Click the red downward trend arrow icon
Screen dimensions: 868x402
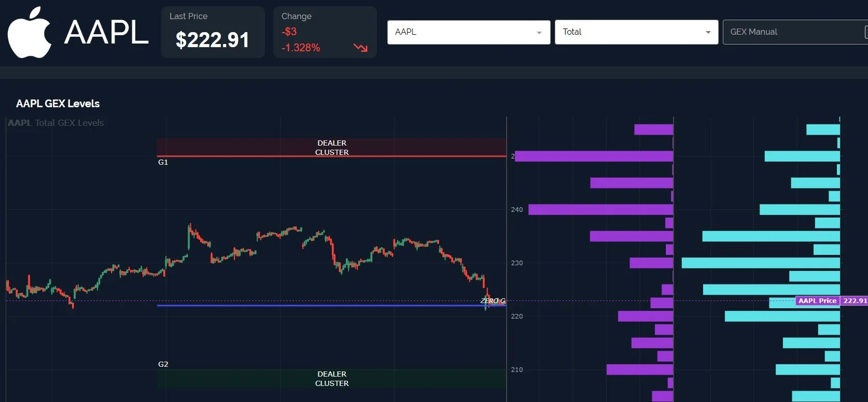pos(360,48)
